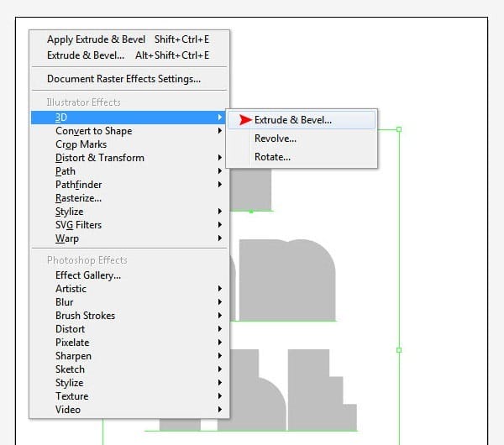This screenshot has height=445, width=504.
Task: Expand the Warp submenu
Action: click(x=67, y=238)
